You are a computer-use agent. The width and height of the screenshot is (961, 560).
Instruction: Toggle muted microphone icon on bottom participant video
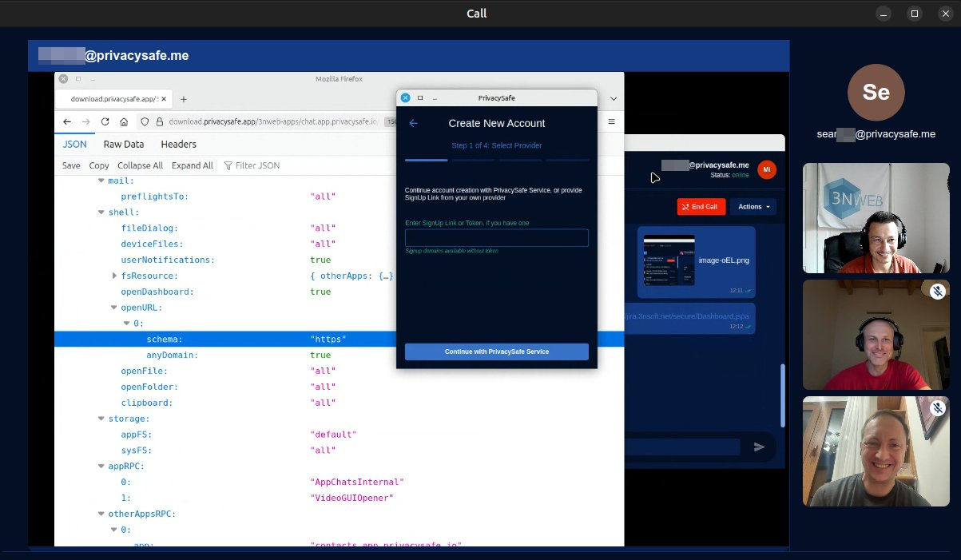click(x=938, y=408)
